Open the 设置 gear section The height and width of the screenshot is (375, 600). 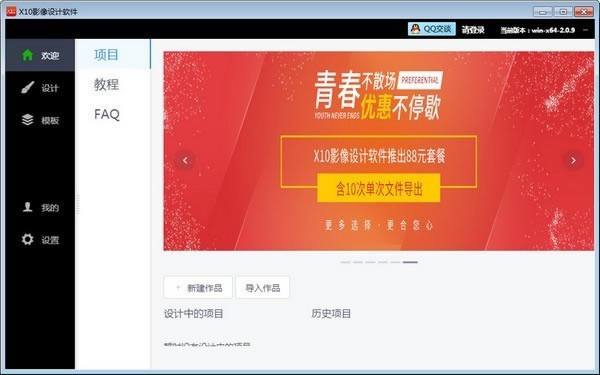(40, 240)
